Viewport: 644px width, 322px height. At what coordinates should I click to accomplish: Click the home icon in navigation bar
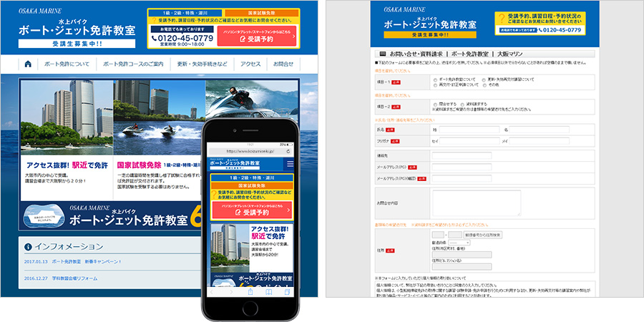pyautogui.click(x=28, y=64)
